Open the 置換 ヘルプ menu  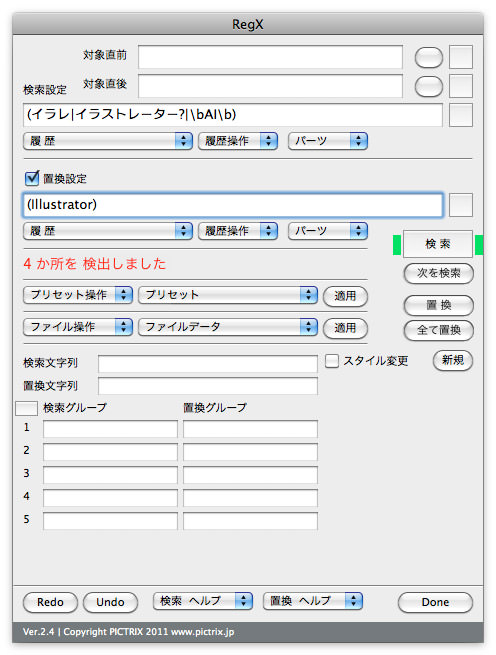[x=313, y=601]
